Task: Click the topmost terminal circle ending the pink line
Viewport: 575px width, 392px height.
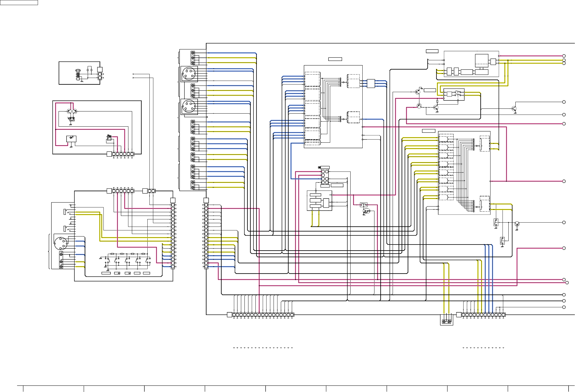Action: click(x=564, y=56)
